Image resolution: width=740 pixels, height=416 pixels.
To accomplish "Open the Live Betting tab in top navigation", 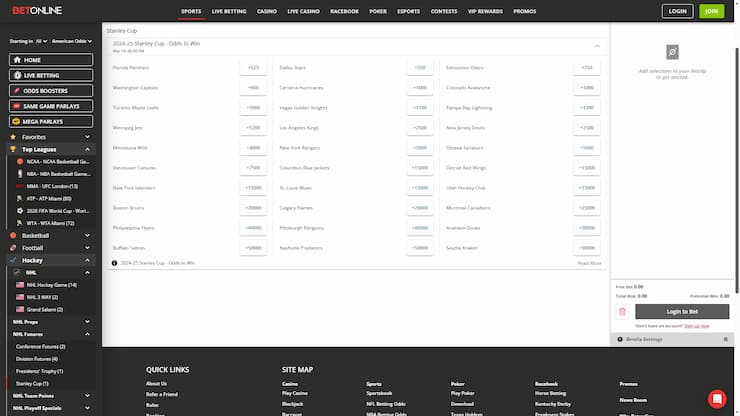I will pos(230,12).
